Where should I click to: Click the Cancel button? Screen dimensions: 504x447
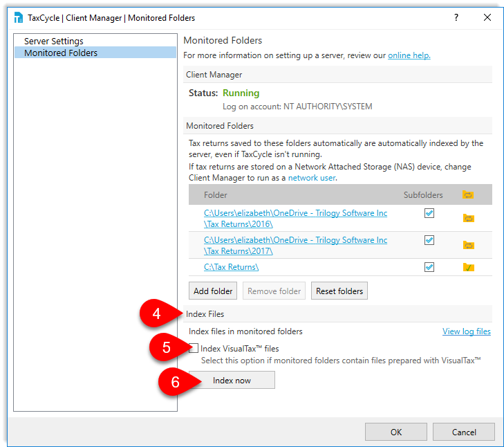pyautogui.click(x=464, y=432)
